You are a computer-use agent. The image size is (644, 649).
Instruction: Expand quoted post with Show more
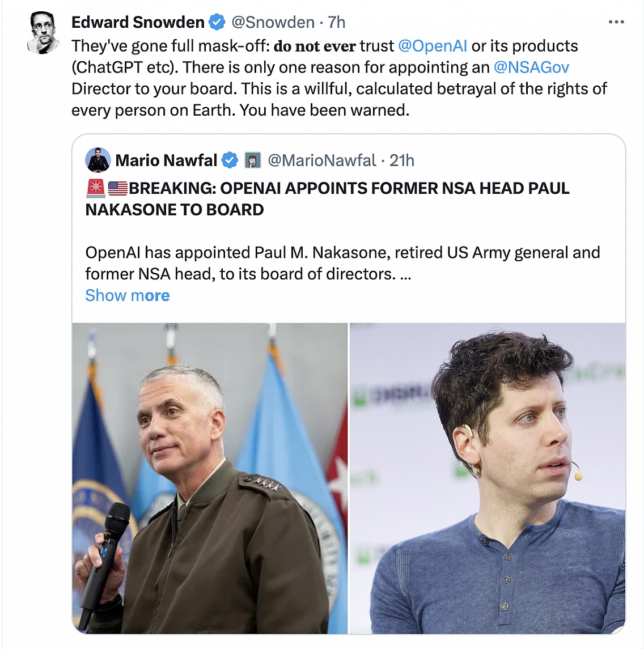point(128,295)
